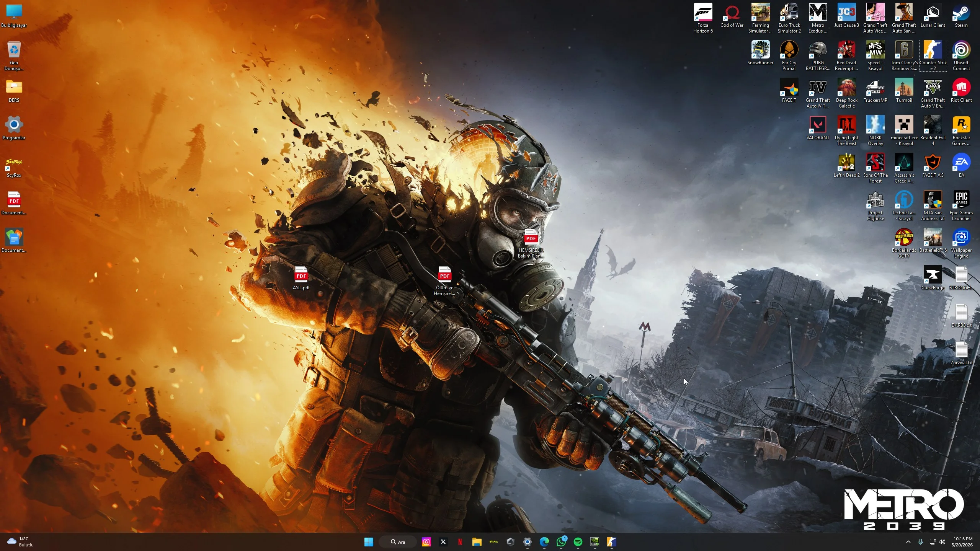Open WhatsApp from the taskbar

tap(561, 542)
